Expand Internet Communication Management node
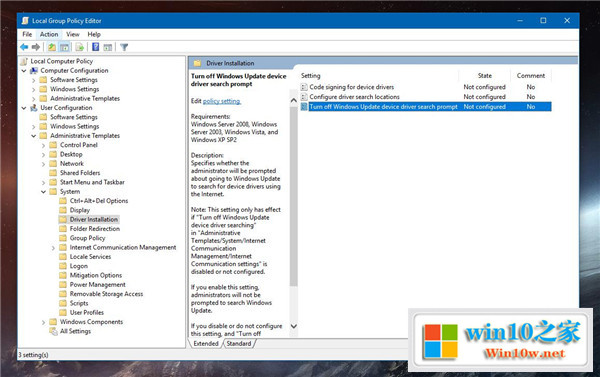The image size is (600, 377). coord(53,248)
